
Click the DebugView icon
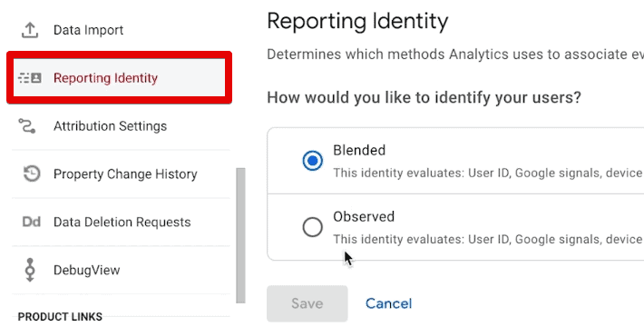[x=30, y=270]
